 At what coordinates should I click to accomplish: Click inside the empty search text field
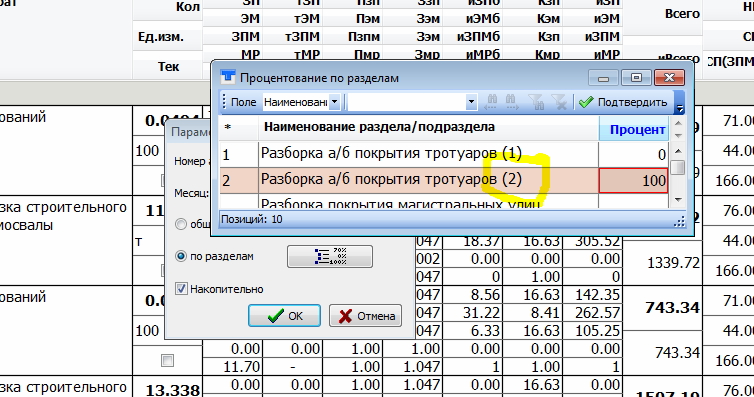click(x=406, y=102)
